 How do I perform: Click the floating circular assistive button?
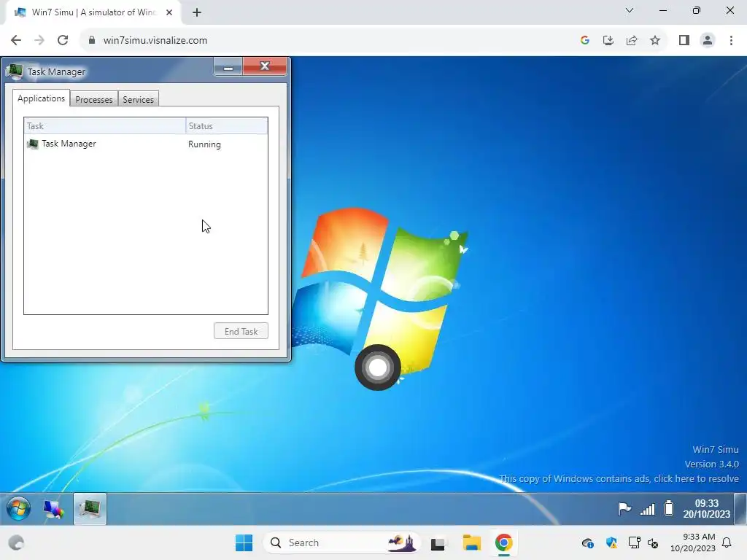(x=378, y=367)
